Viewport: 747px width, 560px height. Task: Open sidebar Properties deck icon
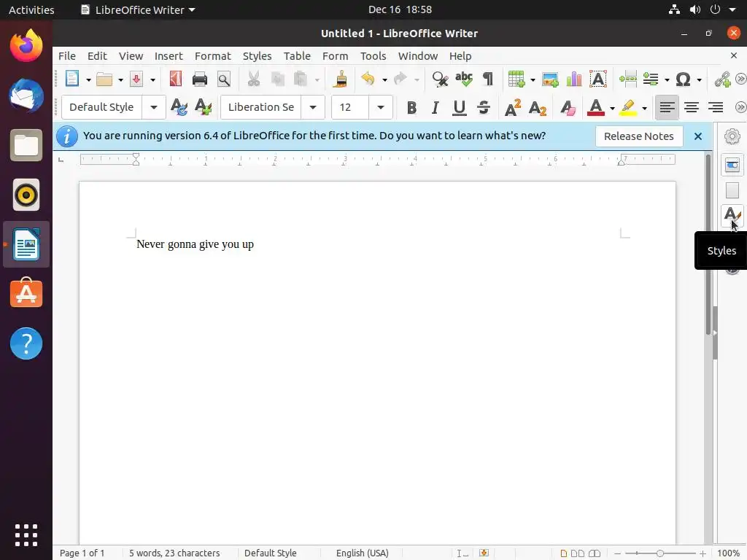[x=732, y=166]
